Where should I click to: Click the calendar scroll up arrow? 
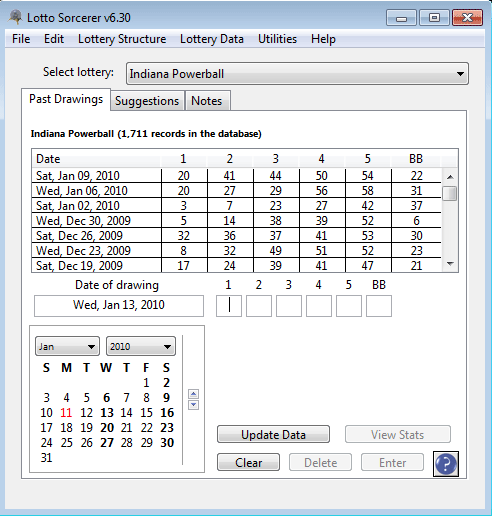click(193, 394)
